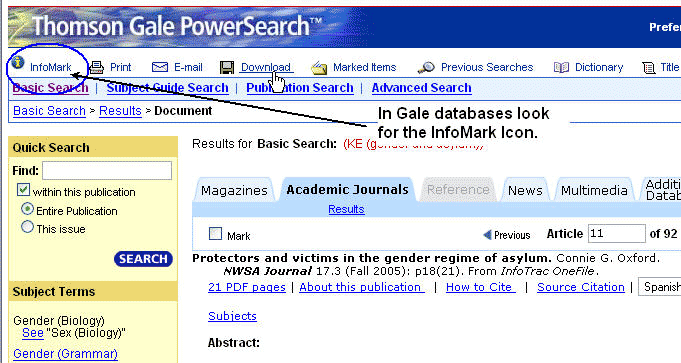Open the Source Citation link
The width and height of the screenshot is (681, 363).
click(x=581, y=287)
